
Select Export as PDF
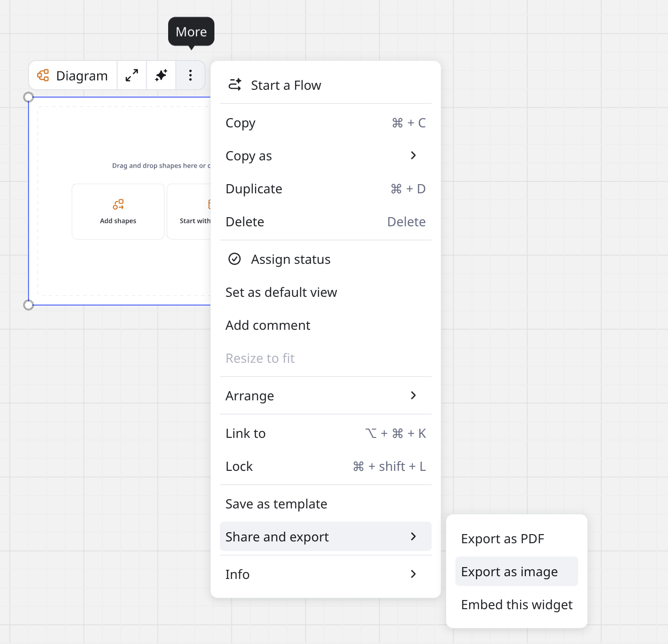click(503, 539)
